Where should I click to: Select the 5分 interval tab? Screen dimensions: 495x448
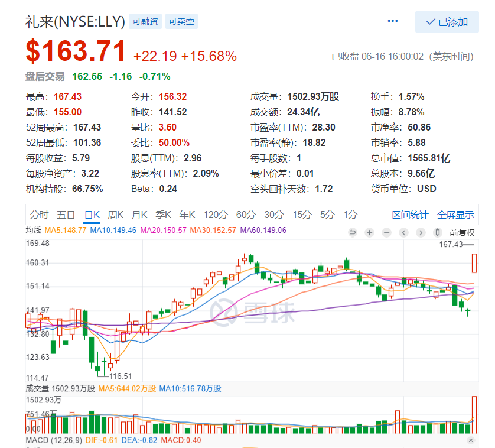(327, 215)
